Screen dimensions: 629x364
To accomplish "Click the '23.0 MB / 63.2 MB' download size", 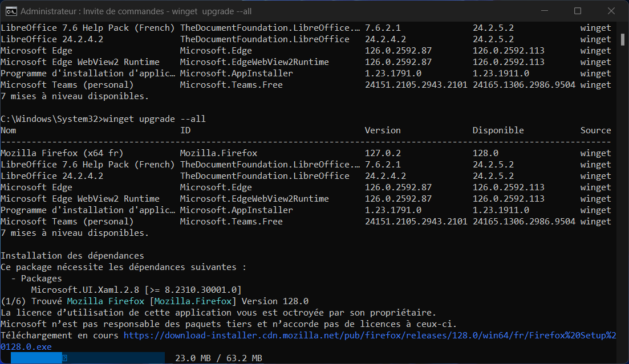I will click(x=218, y=358).
